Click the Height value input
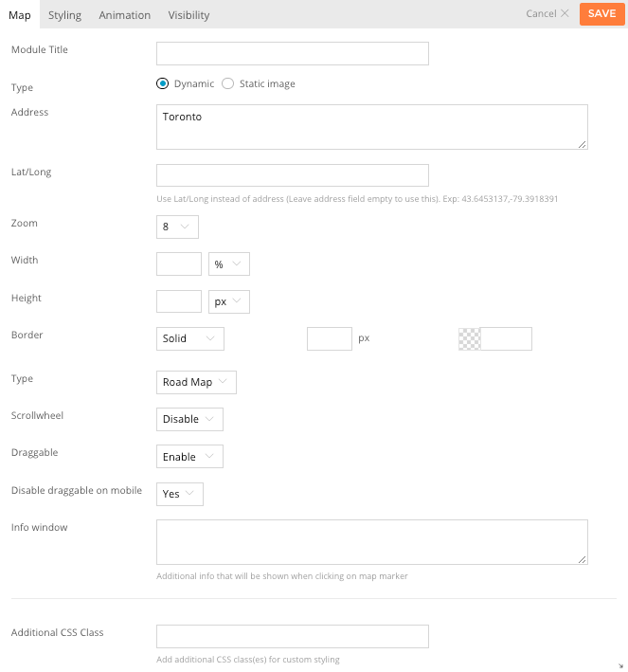This screenshot has height=672, width=628. tap(179, 301)
